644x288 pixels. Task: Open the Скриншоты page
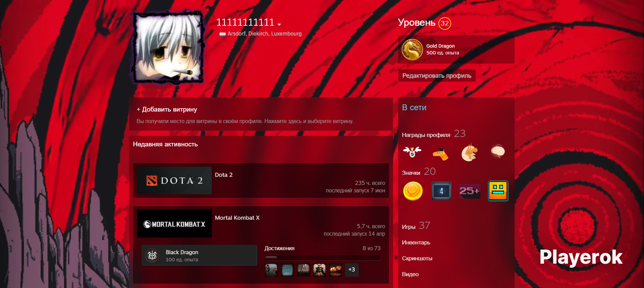[x=417, y=258]
